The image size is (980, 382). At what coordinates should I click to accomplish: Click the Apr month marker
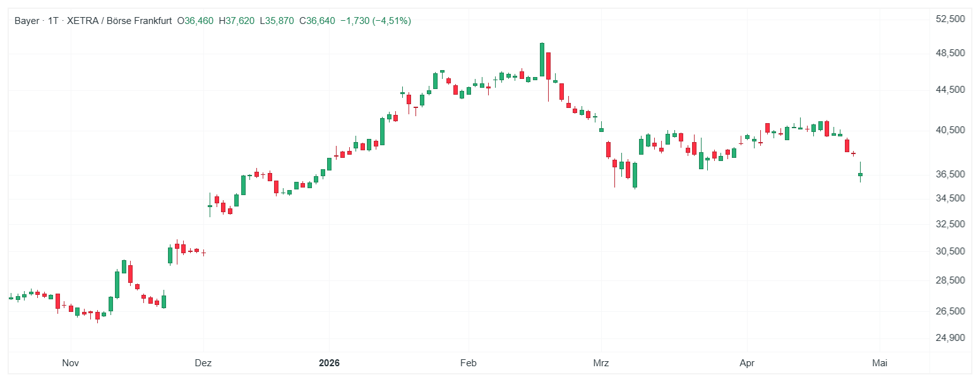click(747, 363)
